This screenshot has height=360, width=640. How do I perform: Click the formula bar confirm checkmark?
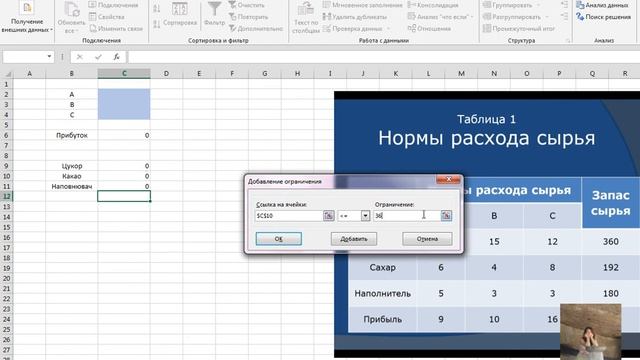pos(98,57)
